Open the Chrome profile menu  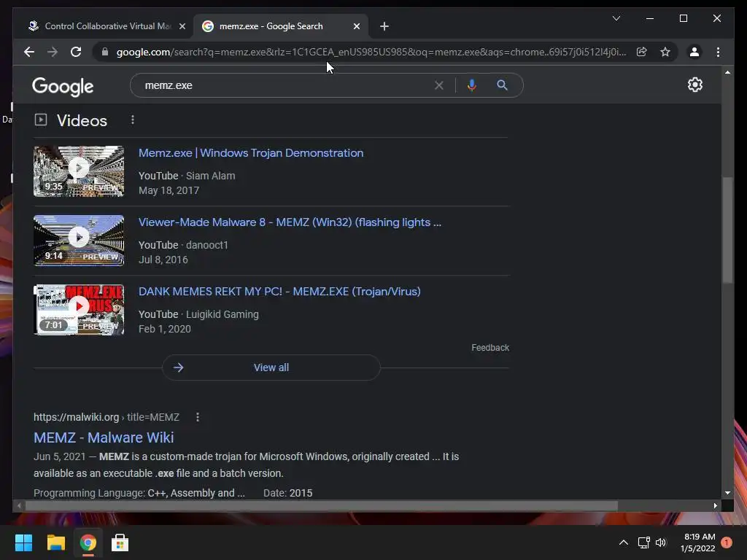[694, 52]
